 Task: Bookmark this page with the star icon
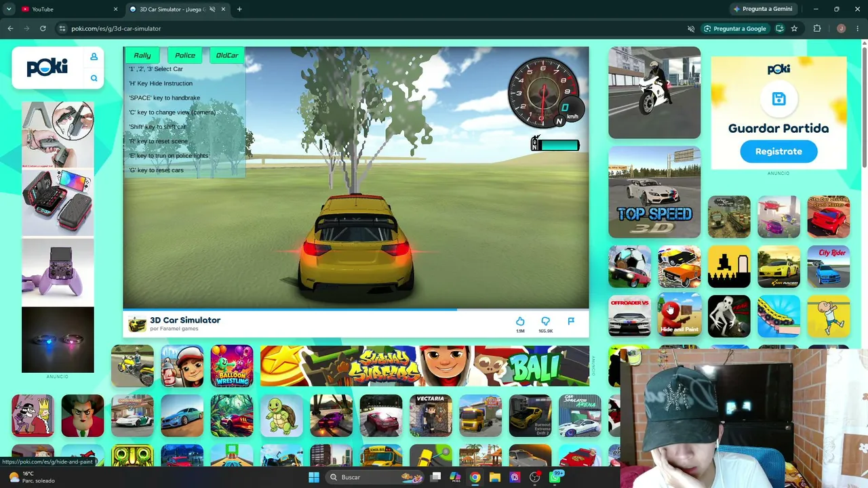coord(794,28)
